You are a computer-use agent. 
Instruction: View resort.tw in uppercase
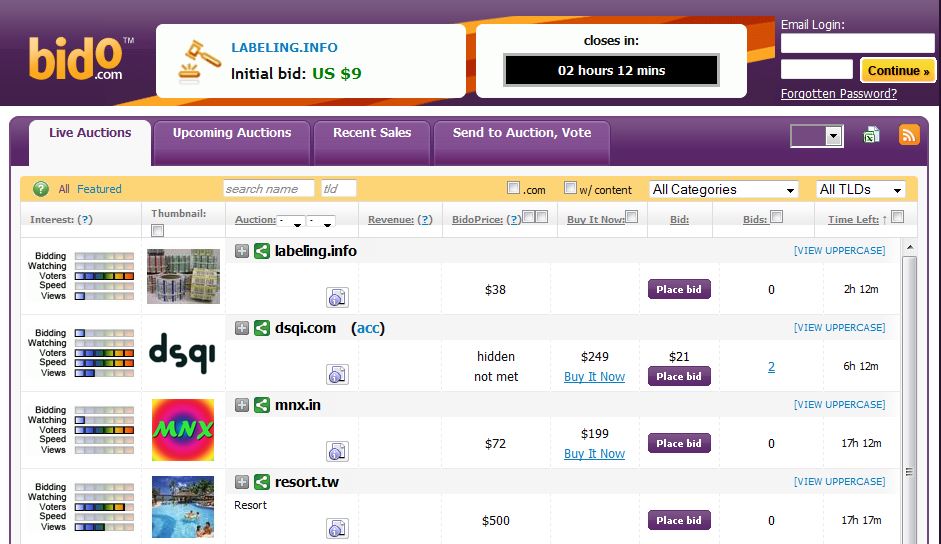[839, 481]
